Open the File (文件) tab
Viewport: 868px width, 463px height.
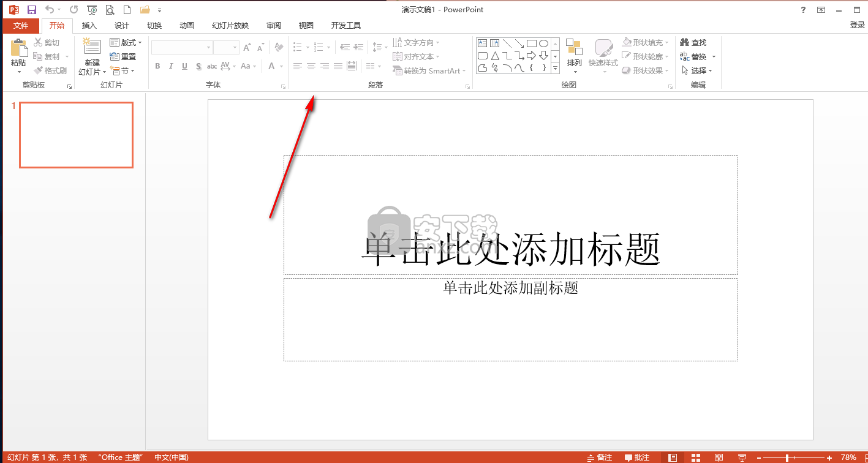point(21,26)
